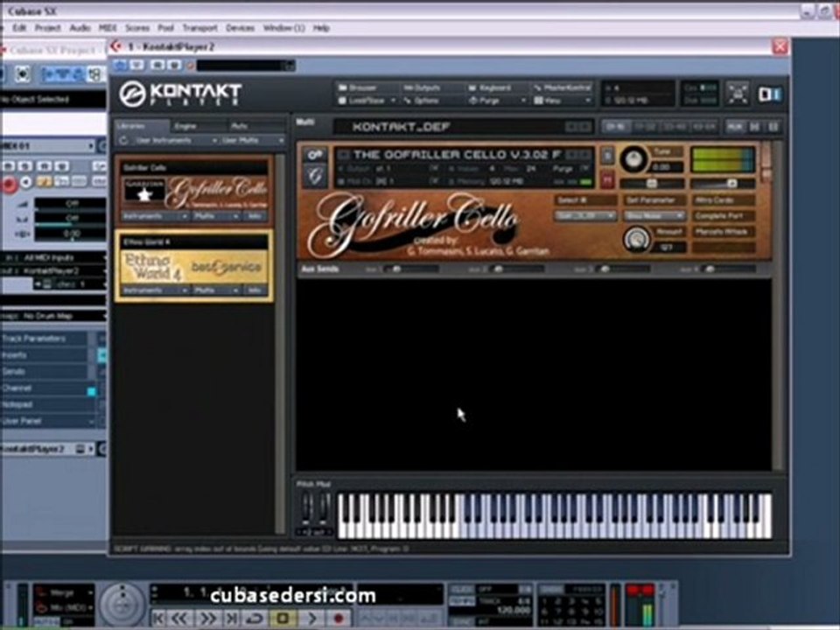Open the User Multis dropdown
Image resolution: width=840 pixels, height=630 pixels.
tap(253, 140)
